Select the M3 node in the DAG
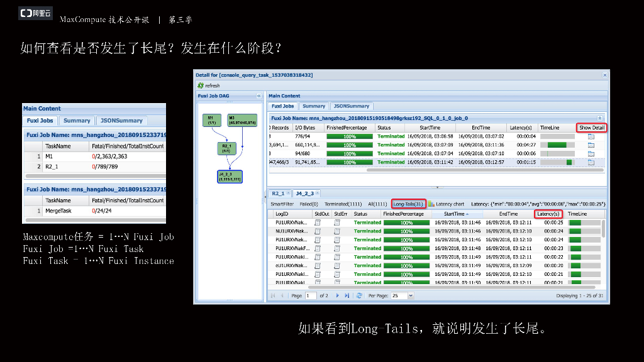 242,120
